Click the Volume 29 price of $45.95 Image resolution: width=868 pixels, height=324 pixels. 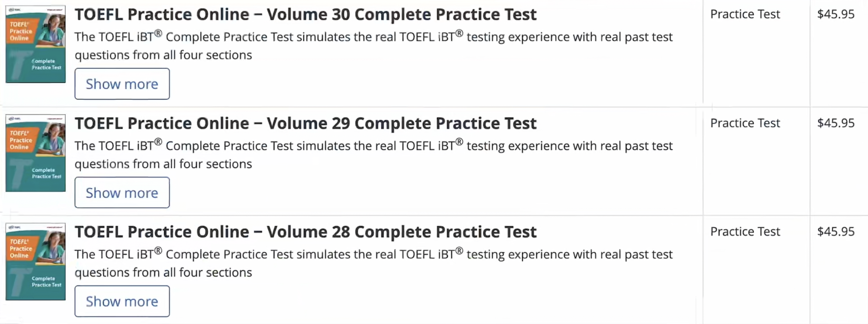tap(836, 123)
